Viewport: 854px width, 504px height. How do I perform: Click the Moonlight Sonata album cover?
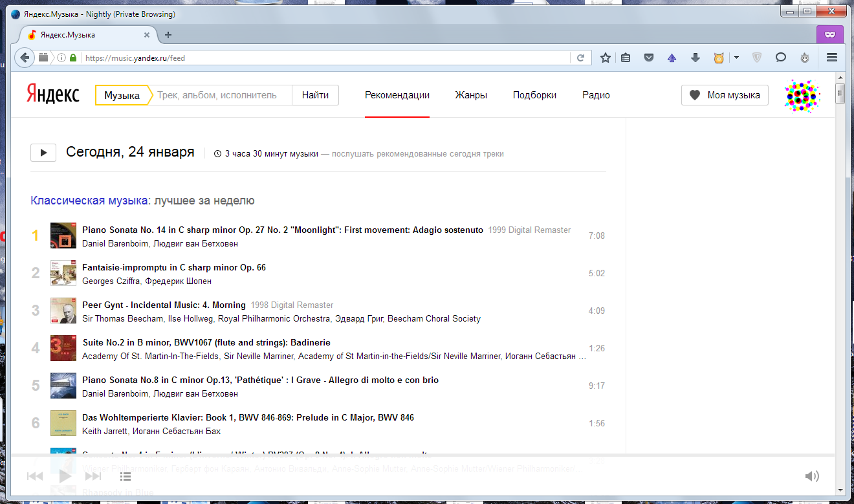click(63, 236)
